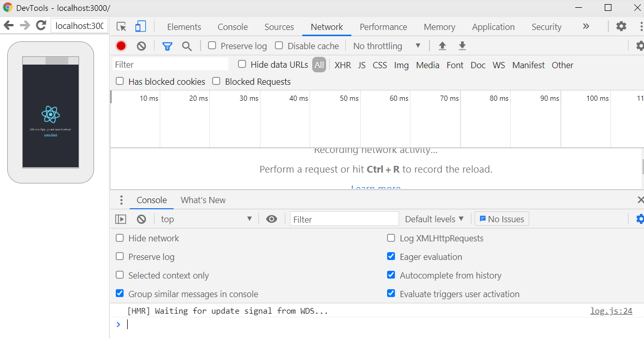Click the search icon in the Network panel
Viewport: 644px width, 339px height.
pos(187,45)
